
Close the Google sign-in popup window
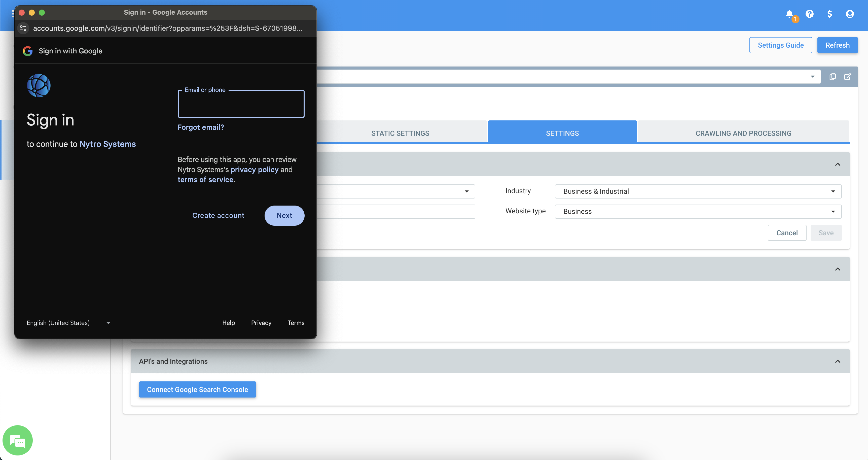click(x=22, y=13)
